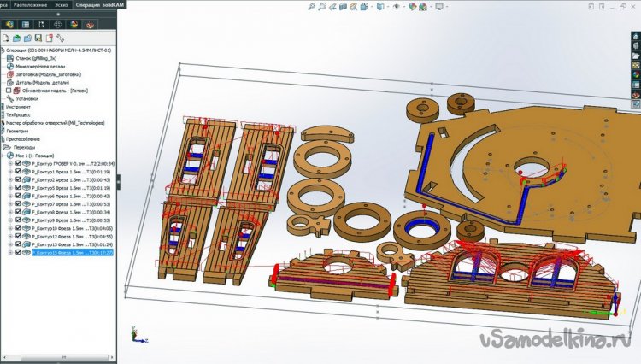Click the wrench settings icon in SolidCAM toolbar
The image size is (641, 364).
[60, 38]
